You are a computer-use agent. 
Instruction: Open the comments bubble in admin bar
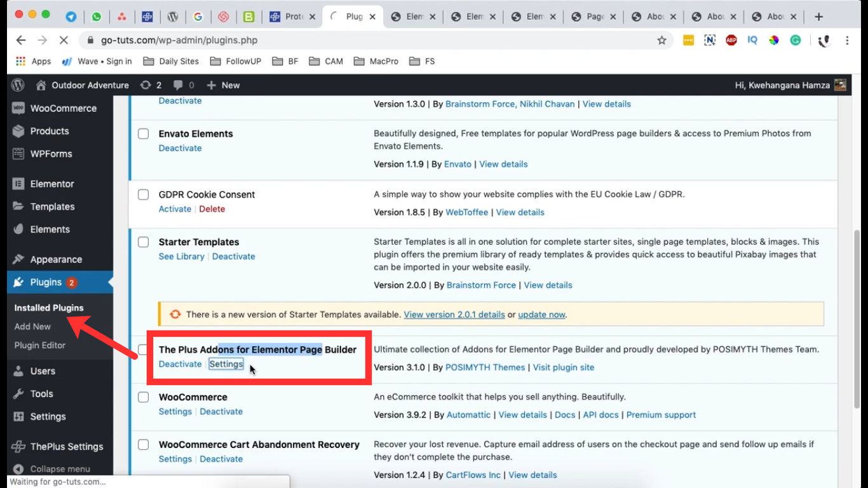pyautogui.click(x=184, y=85)
